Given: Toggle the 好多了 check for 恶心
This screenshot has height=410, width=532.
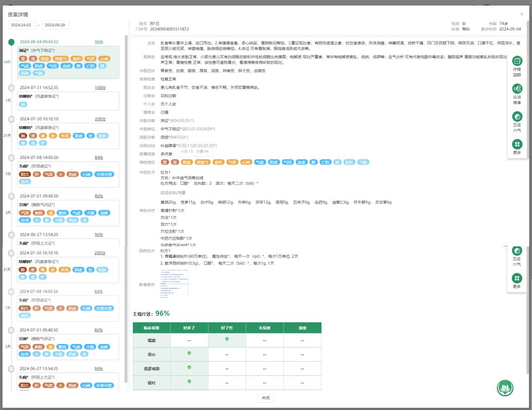Looking at the screenshot, I should [189, 353].
